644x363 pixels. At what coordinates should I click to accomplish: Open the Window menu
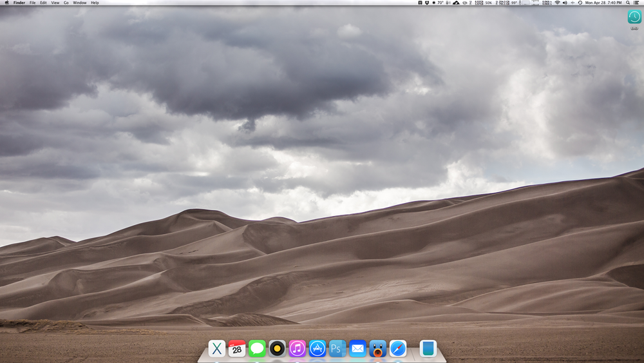pyautogui.click(x=80, y=3)
